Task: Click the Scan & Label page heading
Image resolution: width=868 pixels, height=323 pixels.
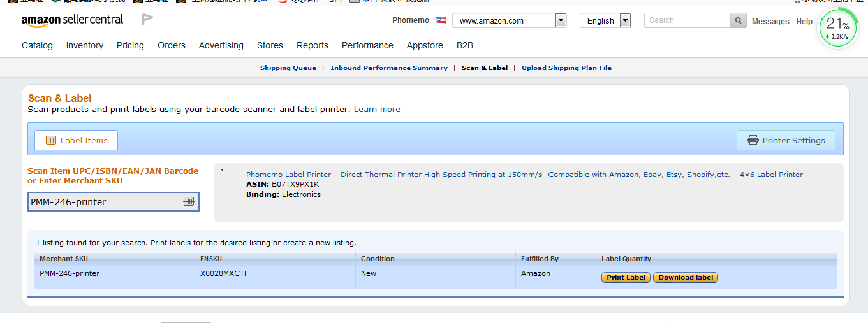Action: [x=60, y=98]
